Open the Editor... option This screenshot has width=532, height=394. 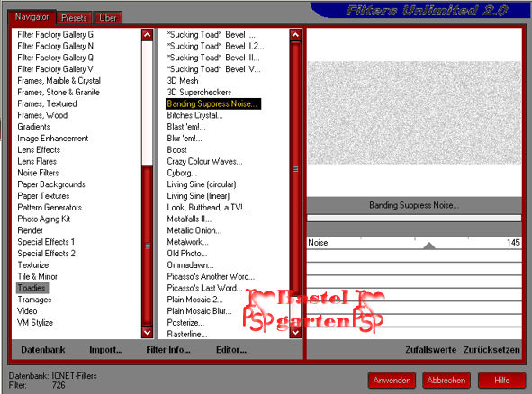pos(231,350)
